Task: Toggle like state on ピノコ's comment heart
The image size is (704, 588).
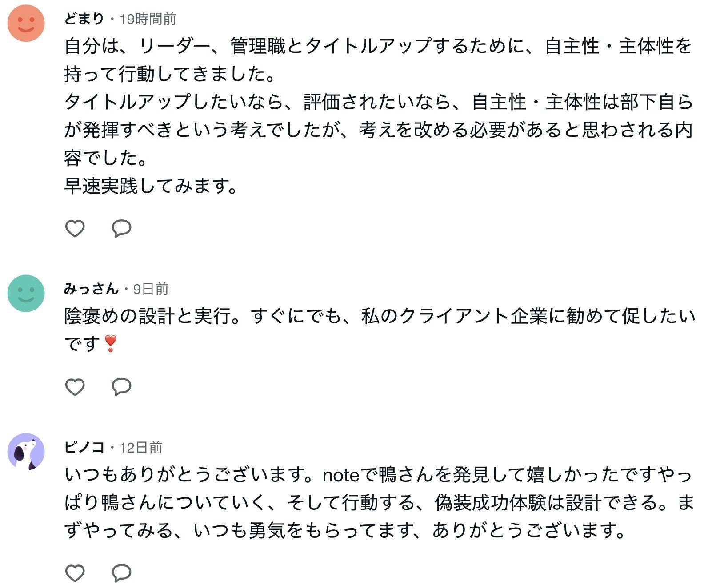Action: (76, 573)
